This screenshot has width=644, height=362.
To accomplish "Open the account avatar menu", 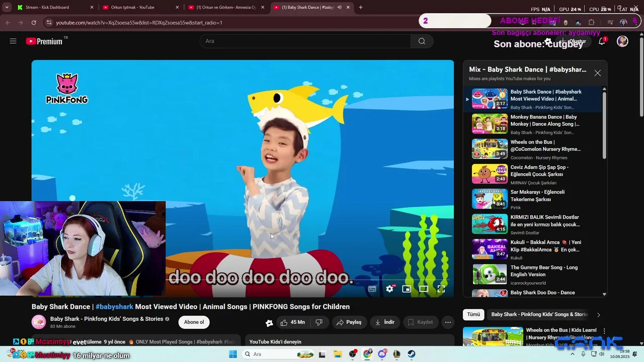I will tap(622, 41).
